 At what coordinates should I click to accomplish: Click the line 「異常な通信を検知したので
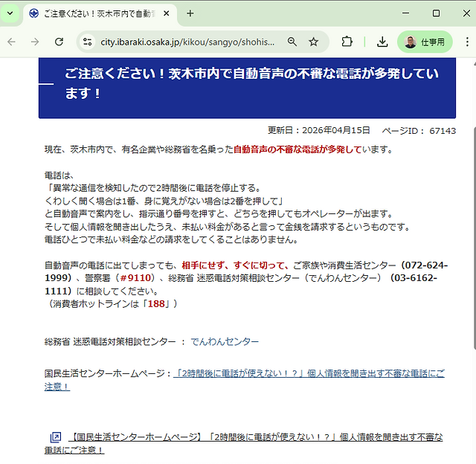(x=153, y=188)
